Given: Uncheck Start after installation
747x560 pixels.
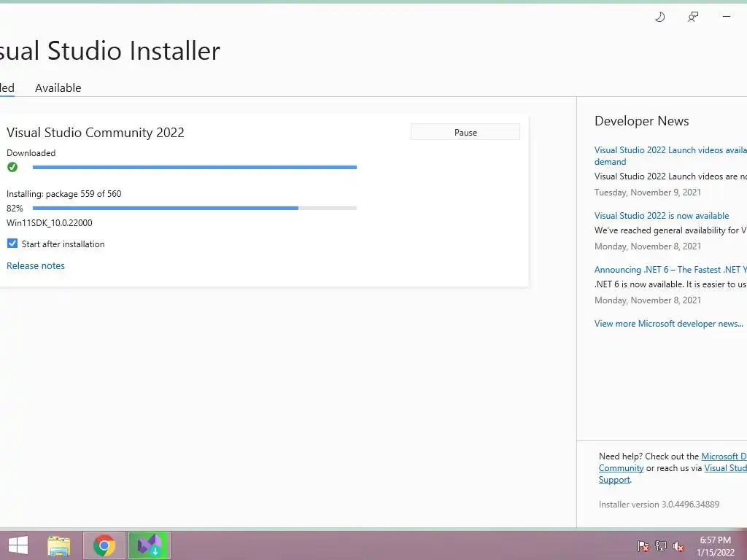Looking at the screenshot, I should 12,244.
